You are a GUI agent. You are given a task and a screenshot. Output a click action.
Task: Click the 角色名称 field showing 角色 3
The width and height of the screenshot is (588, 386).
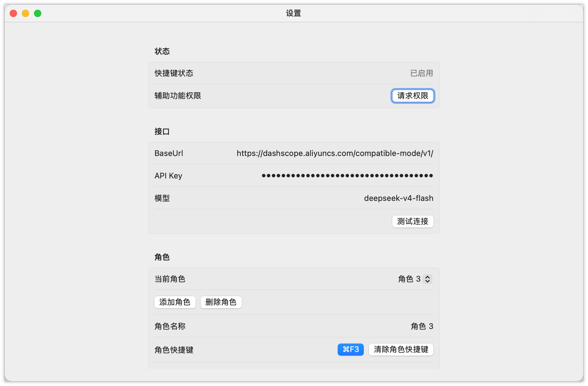[422, 327]
